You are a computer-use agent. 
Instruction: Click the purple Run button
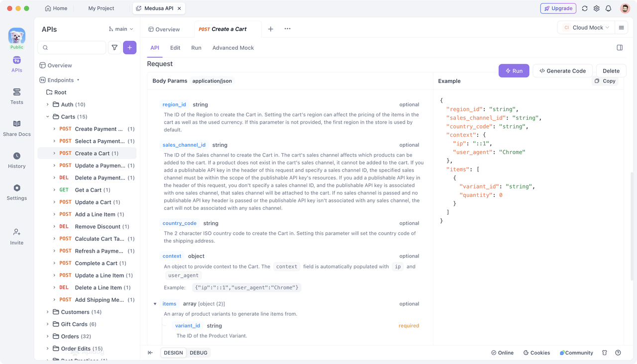(x=514, y=71)
